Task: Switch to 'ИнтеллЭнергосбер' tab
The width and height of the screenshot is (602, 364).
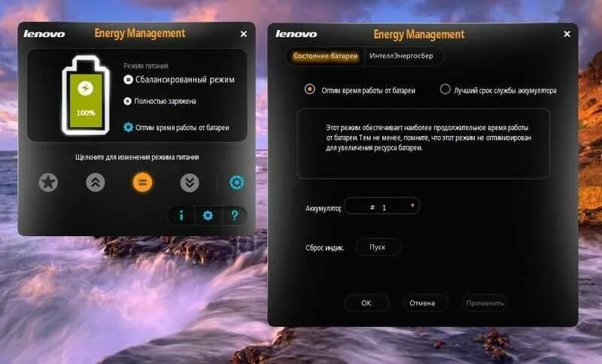Action: coord(401,56)
